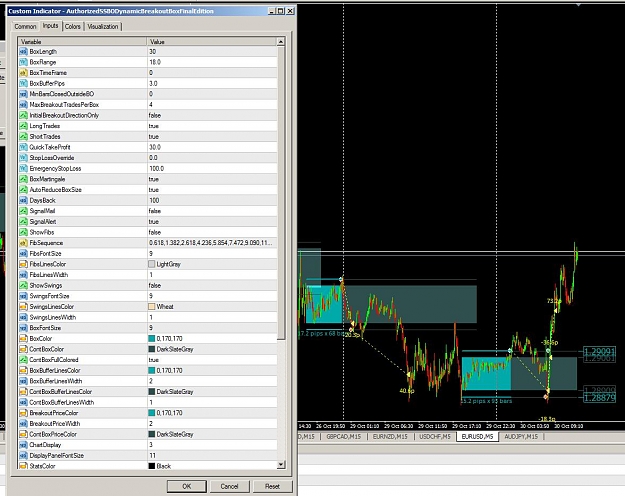Viewport: 625px width, 496px height.
Task: Click the bool icon beside ShowFibs
Action: [24, 232]
